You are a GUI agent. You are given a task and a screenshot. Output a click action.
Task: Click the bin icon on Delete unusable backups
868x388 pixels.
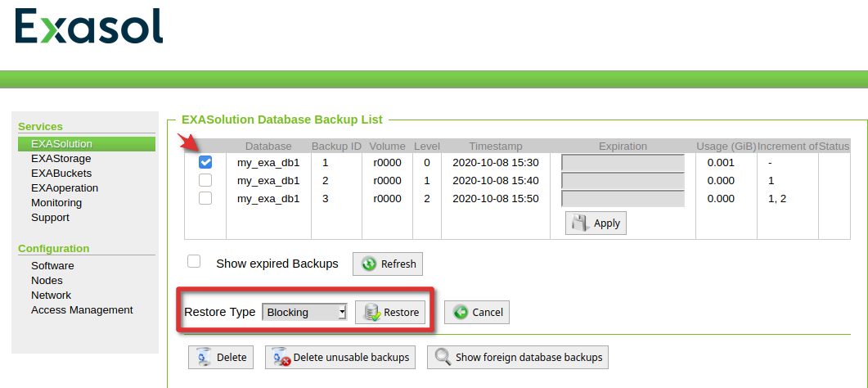point(281,357)
